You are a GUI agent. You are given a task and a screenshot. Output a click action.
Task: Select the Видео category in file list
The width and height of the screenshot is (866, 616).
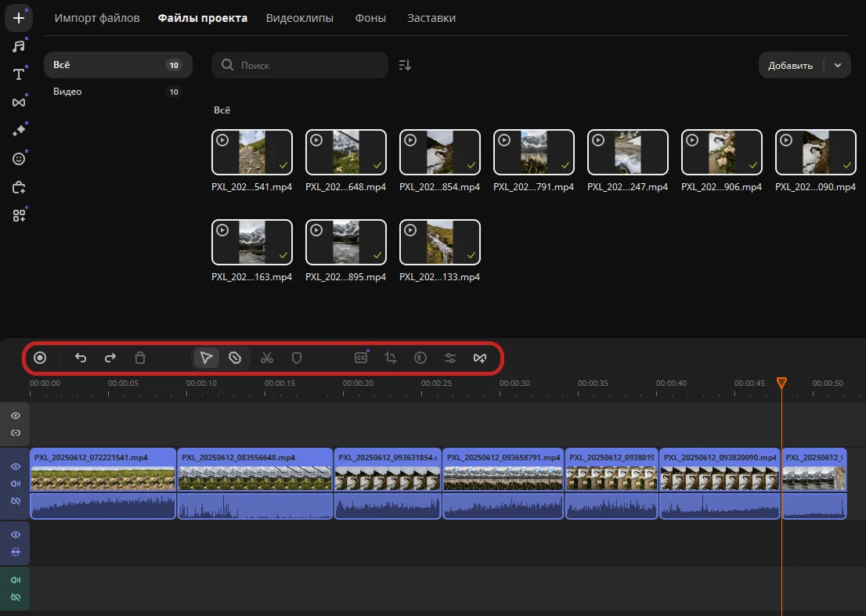point(67,92)
